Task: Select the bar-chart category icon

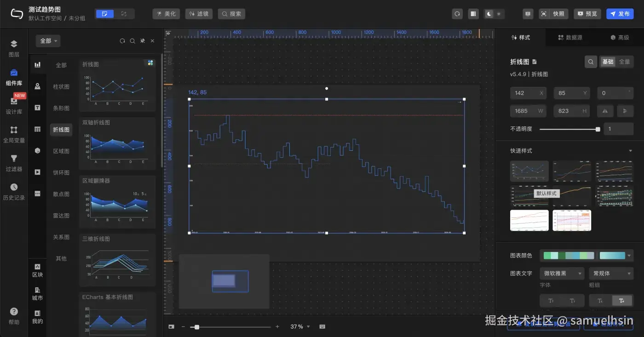Action: [38, 65]
